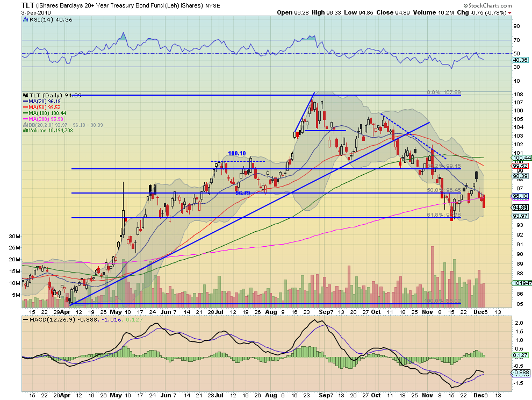Click the 0.0%: 107.89 Fibonacci label

[444, 92]
